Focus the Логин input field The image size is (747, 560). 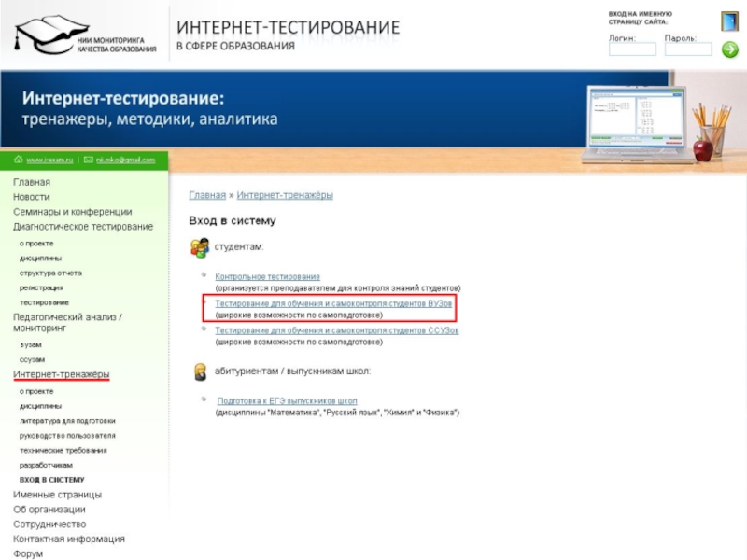tap(632, 49)
